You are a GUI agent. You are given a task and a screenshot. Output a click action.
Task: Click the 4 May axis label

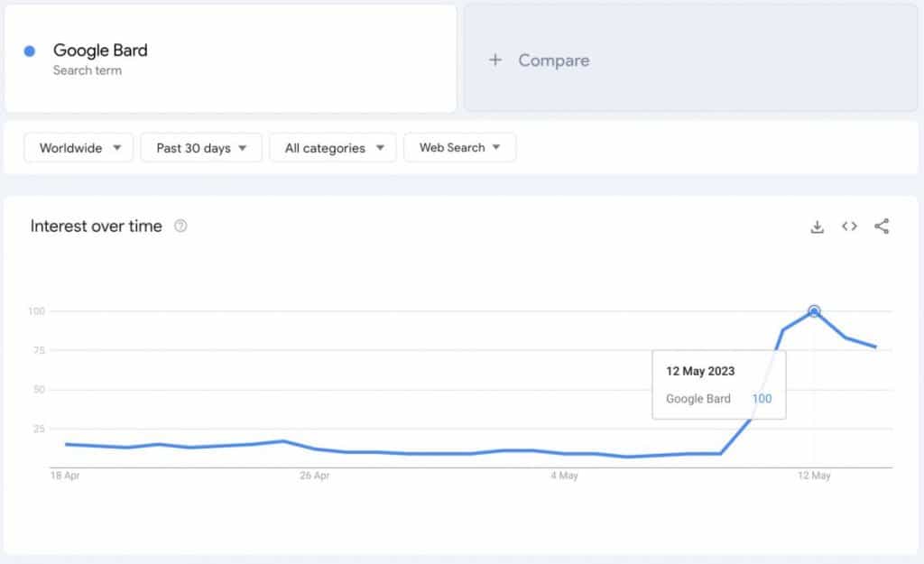tap(565, 475)
